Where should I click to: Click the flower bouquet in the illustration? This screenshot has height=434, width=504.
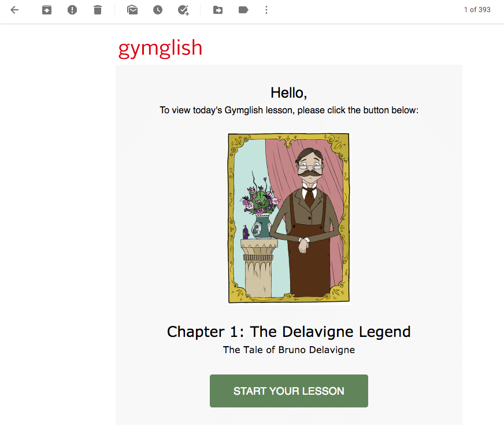[260, 199]
